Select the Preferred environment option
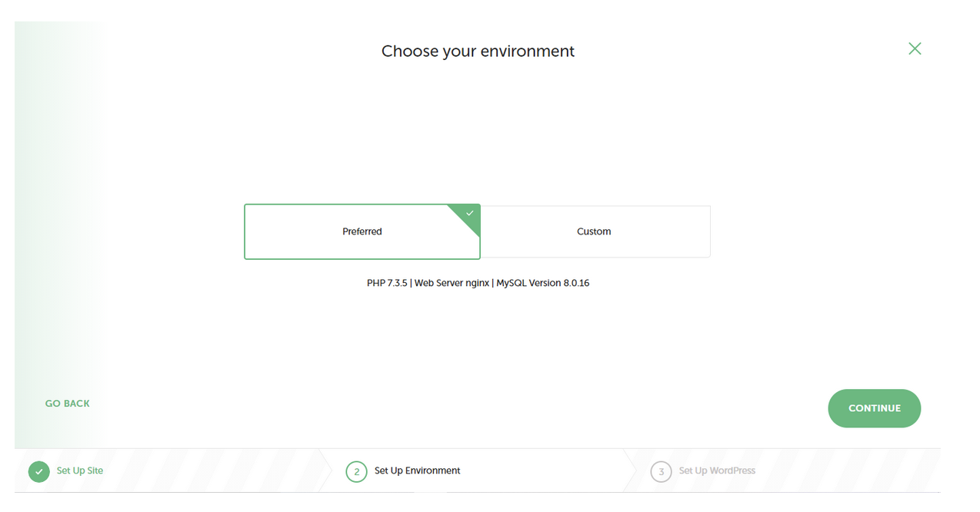Image resolution: width=980 pixels, height=512 pixels. [362, 231]
